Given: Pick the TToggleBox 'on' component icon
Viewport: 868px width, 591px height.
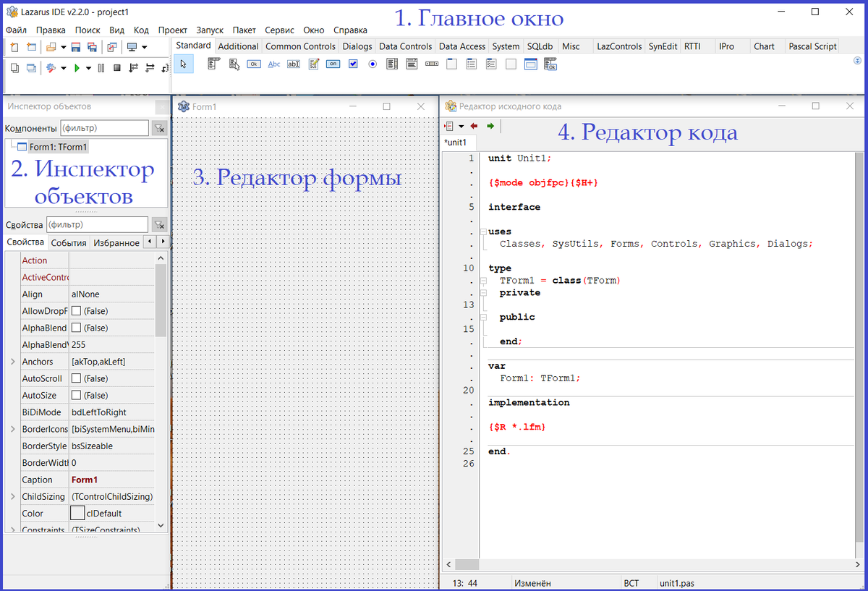Looking at the screenshot, I should pyautogui.click(x=333, y=64).
